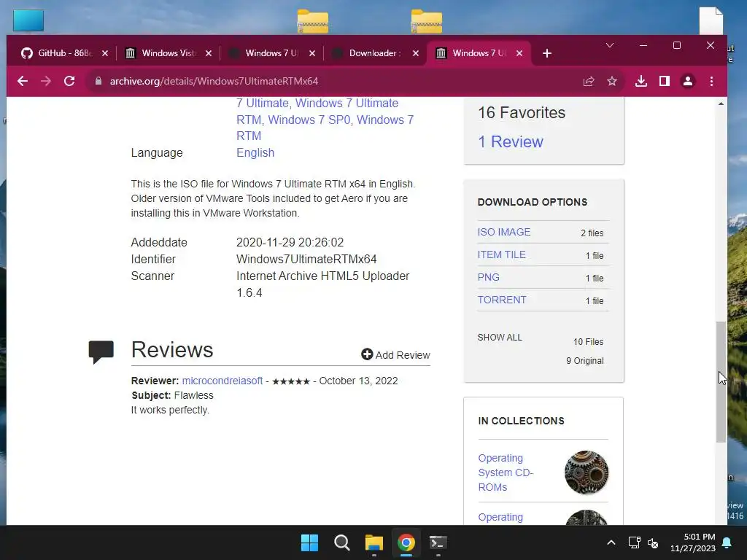Close the Windows Vista tab
Screen dimensions: 747x560
pos(208,53)
